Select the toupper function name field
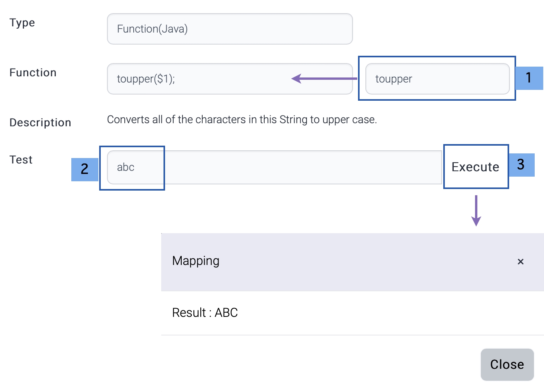Screen dimensions: 544x392 [x=437, y=79]
